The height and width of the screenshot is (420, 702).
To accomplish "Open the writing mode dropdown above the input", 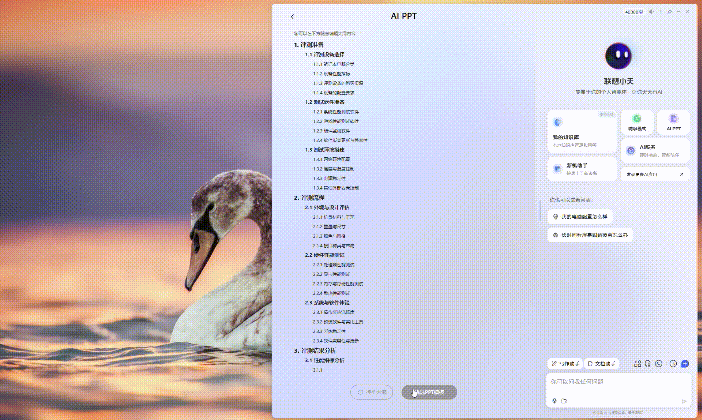I will click(565, 363).
